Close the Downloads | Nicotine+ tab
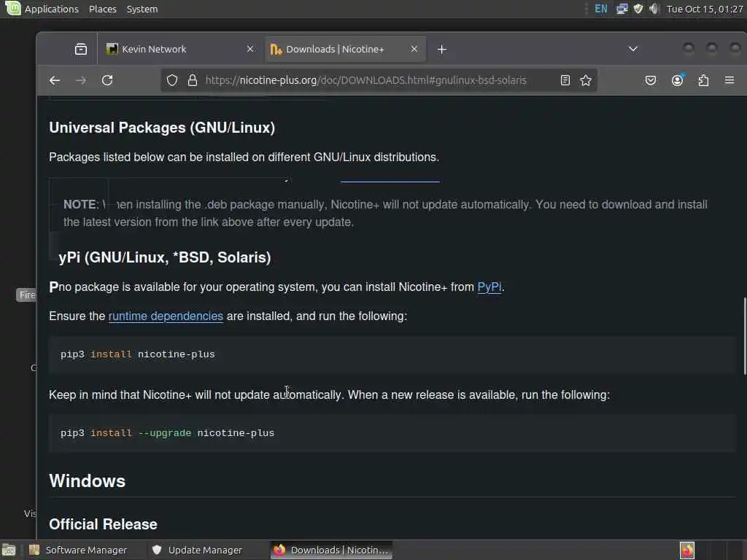747x560 pixels. (414, 49)
